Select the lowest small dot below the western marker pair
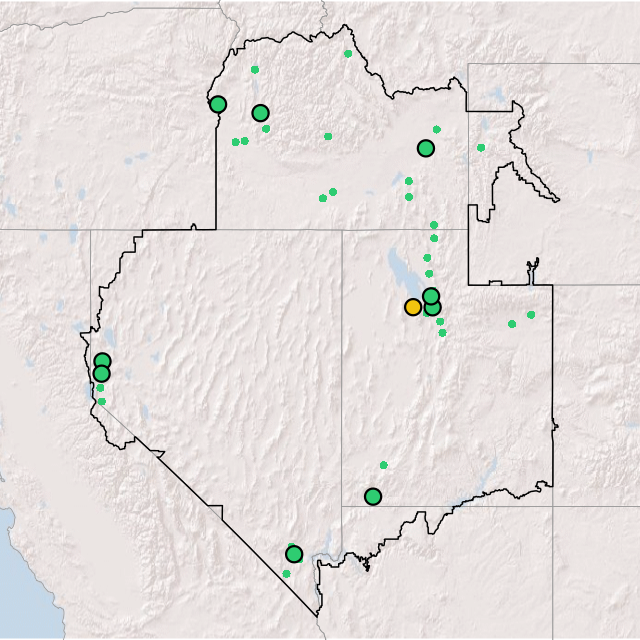This screenshot has width=640, height=640. (101, 402)
